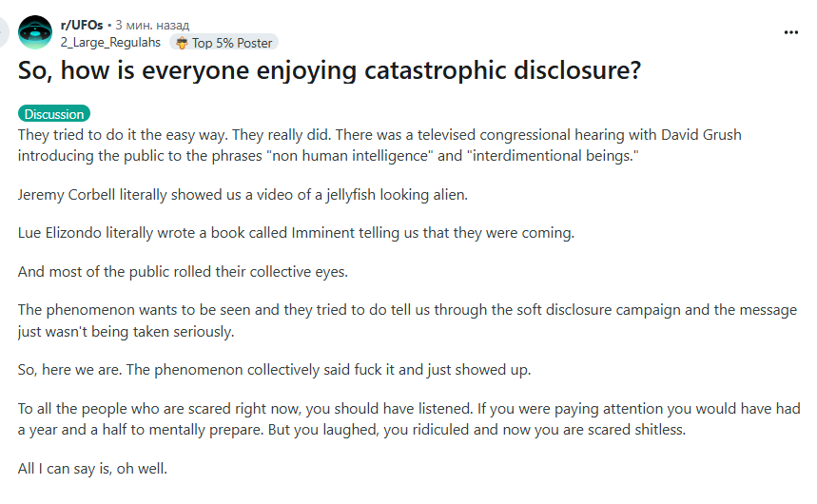Screen dimensions: 817x504
Task: Click the Lue Elizondo book sentence
Action: [x=296, y=232]
